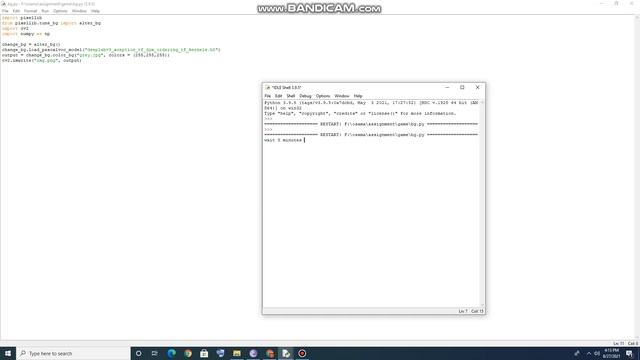The height and width of the screenshot is (360, 640).
Task: Show hidden system tray icons
Action: pos(589,353)
